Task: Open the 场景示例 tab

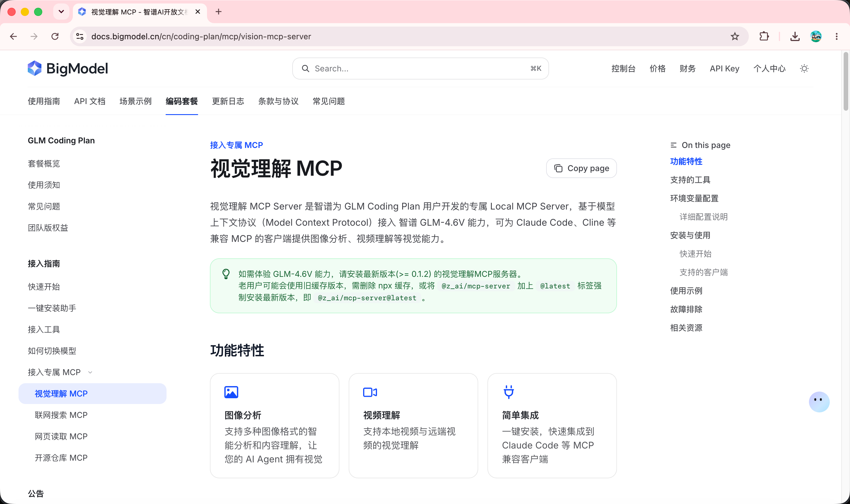Action: tap(136, 101)
